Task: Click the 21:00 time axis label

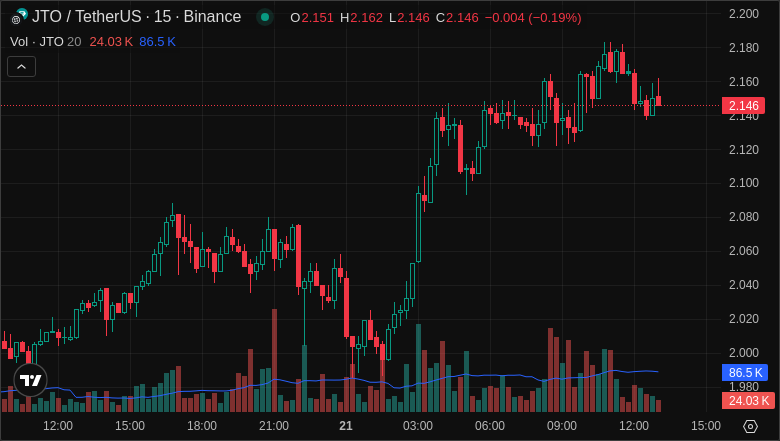Action: tap(274, 426)
